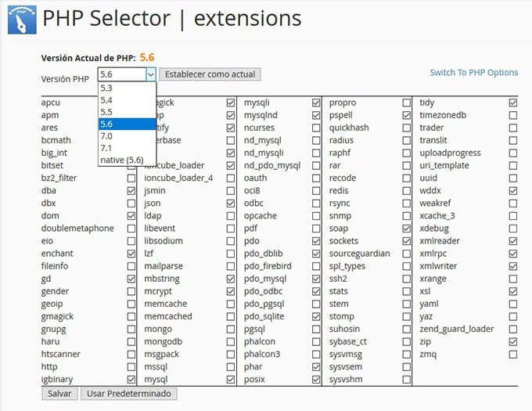Click Establecer como actual button

coord(210,74)
